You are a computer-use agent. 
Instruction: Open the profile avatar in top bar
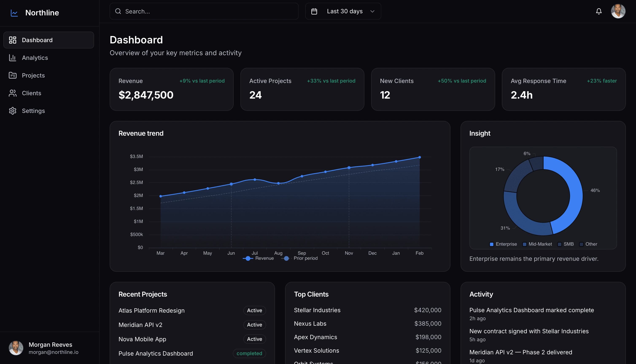pos(618,11)
